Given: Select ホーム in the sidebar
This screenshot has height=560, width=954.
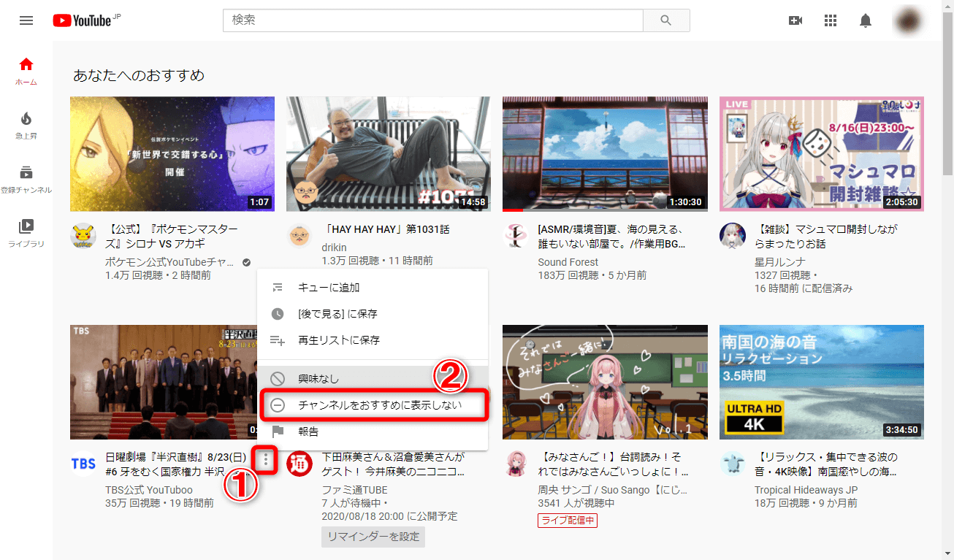Looking at the screenshot, I should click(26, 72).
